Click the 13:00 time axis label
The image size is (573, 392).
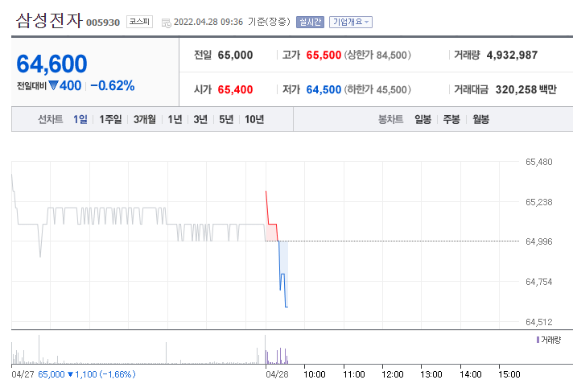431,374
